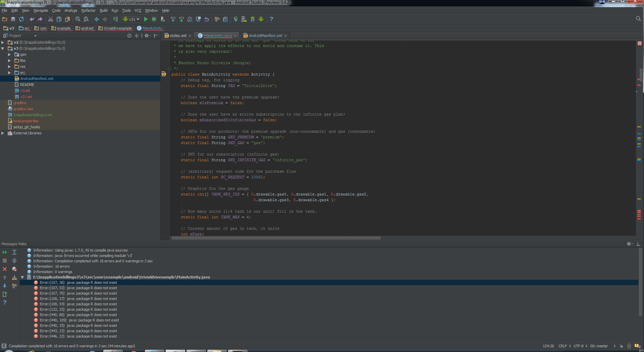Click the editor's horizontal scrollbar
The image size is (644, 352).
pos(276,238)
